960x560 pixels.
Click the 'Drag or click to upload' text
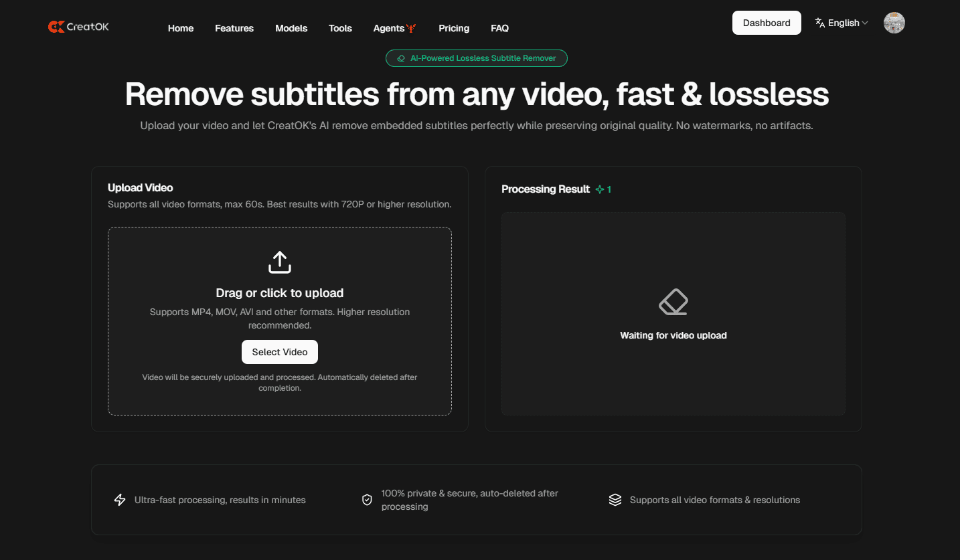[280, 293]
